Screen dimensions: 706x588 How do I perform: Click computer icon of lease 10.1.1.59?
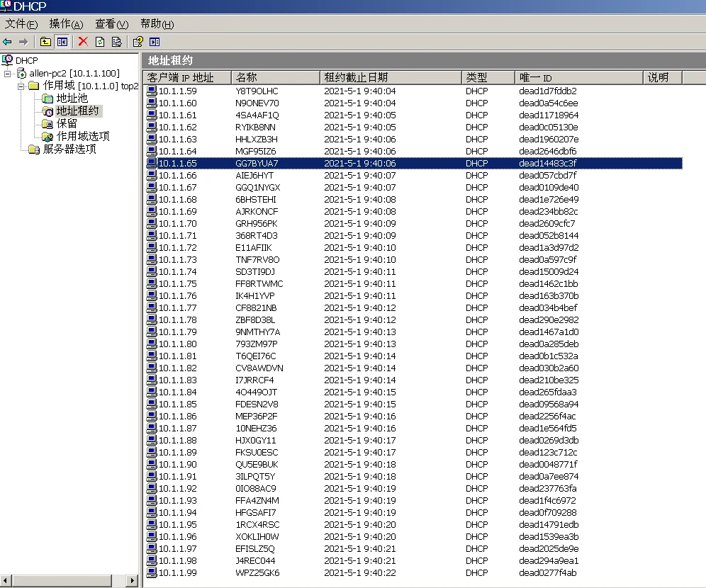[152, 91]
